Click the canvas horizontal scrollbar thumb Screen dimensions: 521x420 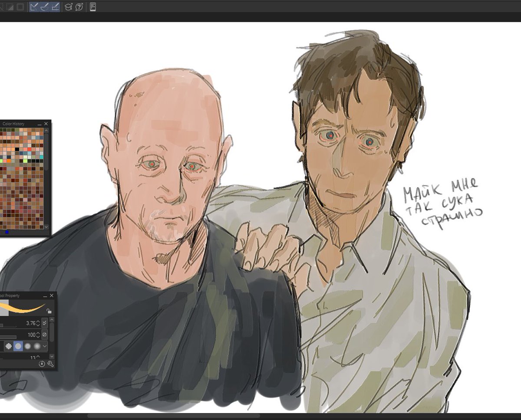click(174, 416)
